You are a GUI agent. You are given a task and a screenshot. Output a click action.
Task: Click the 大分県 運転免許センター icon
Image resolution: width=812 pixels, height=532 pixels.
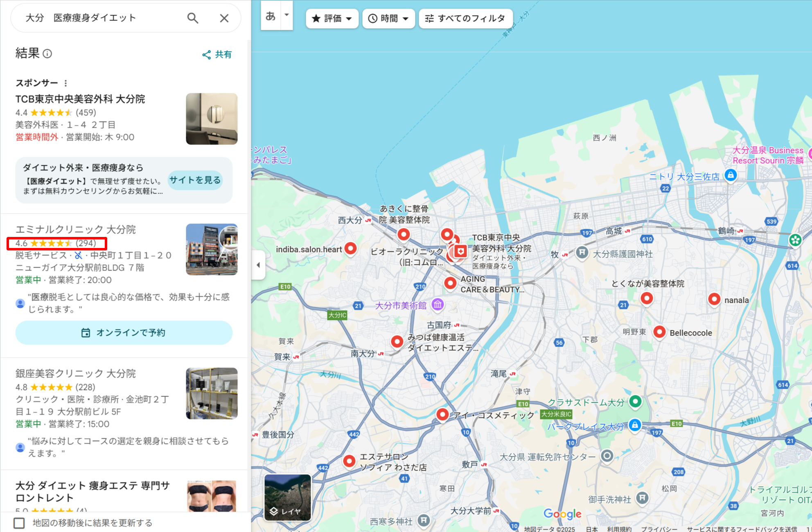coord(607,455)
